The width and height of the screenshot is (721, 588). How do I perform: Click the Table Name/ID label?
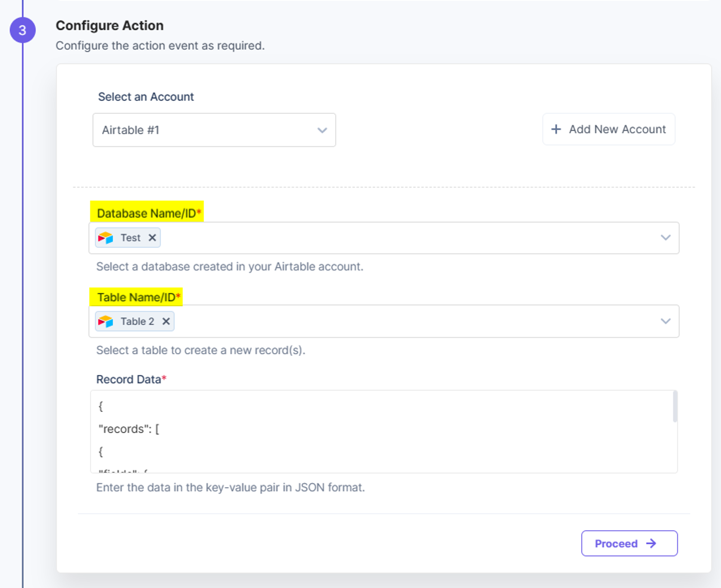[x=139, y=297]
